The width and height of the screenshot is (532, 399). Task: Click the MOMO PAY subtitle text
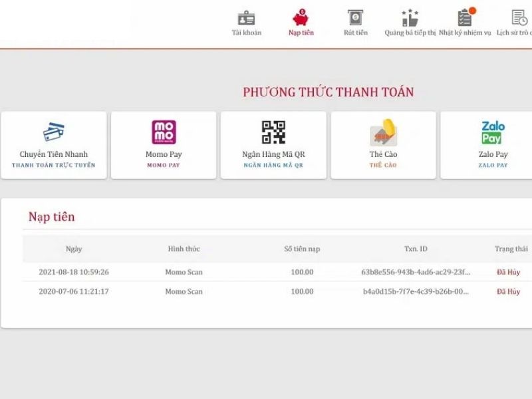(164, 165)
